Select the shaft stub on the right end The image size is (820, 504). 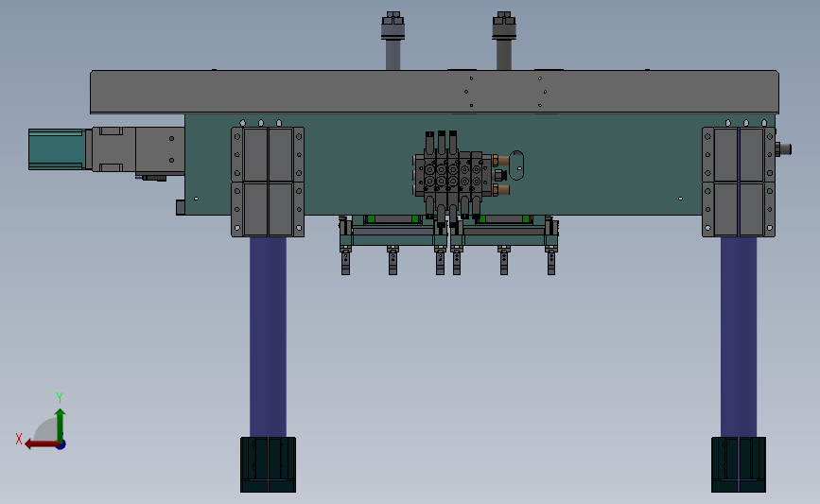[783, 149]
